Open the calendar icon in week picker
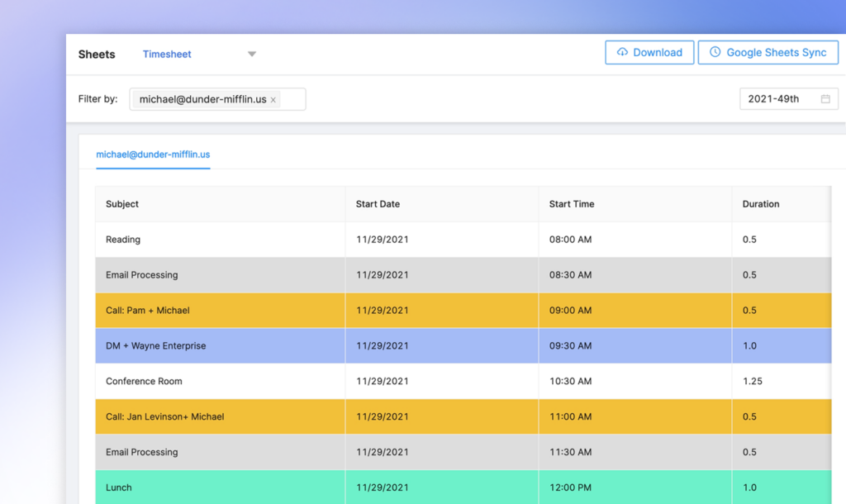Viewport: 846px width, 504px height. click(825, 99)
